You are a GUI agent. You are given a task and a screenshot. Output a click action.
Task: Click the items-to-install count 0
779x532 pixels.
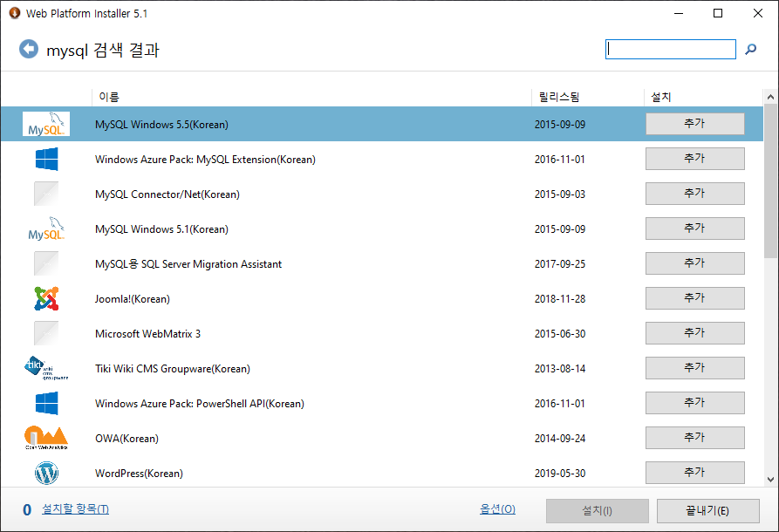[x=27, y=509]
